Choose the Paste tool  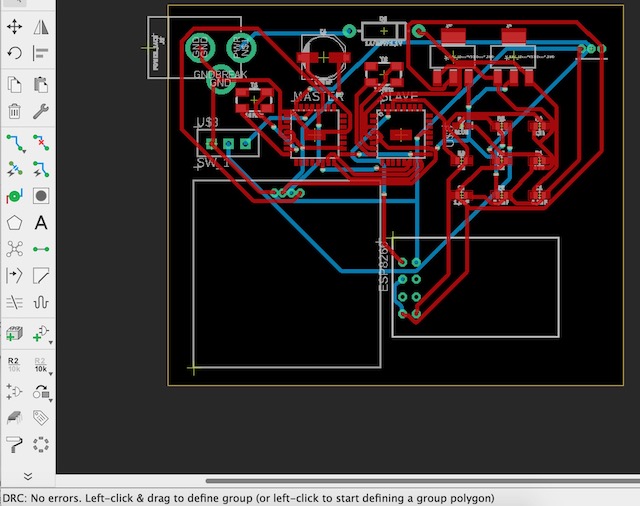tap(41, 84)
